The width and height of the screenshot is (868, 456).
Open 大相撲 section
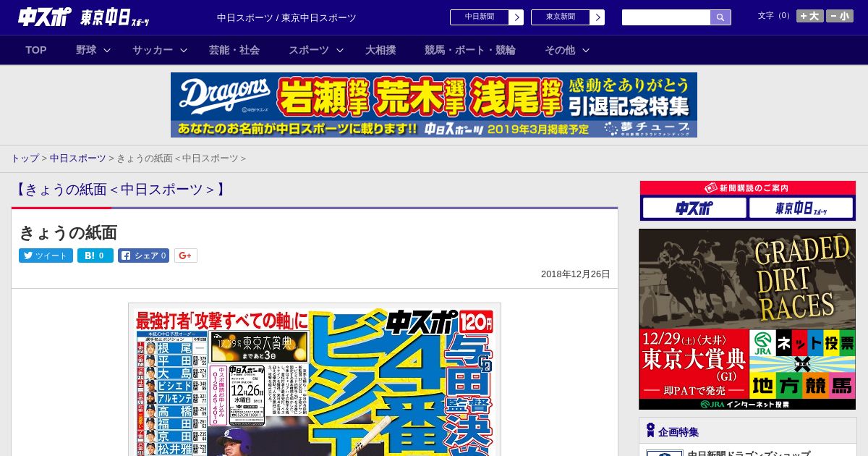[380, 50]
